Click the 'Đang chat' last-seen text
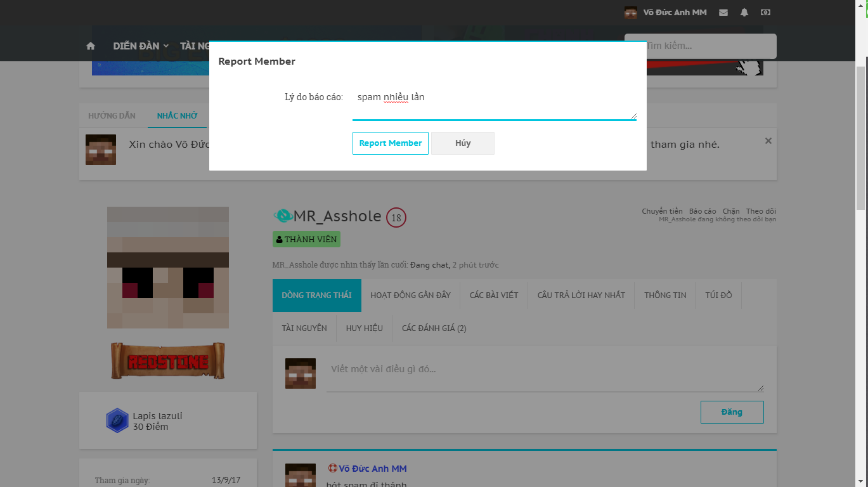Screen dimensions: 868x487 [430, 265]
